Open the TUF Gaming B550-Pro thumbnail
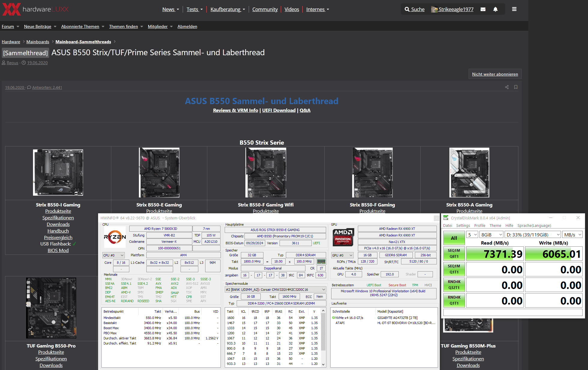The width and height of the screenshot is (588, 370). pyautogui.click(x=51, y=308)
